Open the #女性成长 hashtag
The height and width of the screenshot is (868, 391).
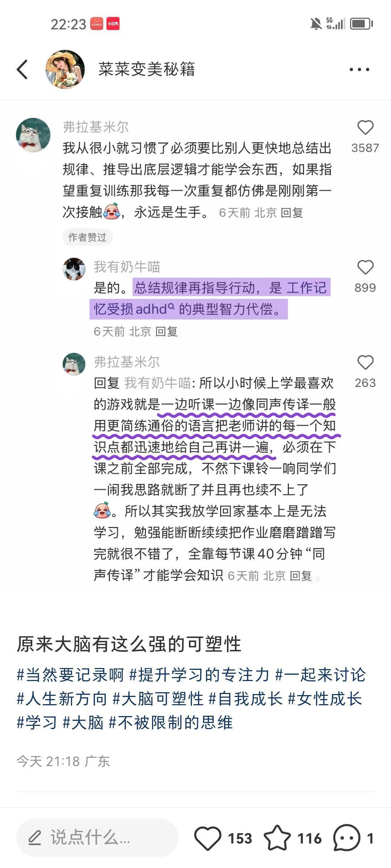pos(325,699)
